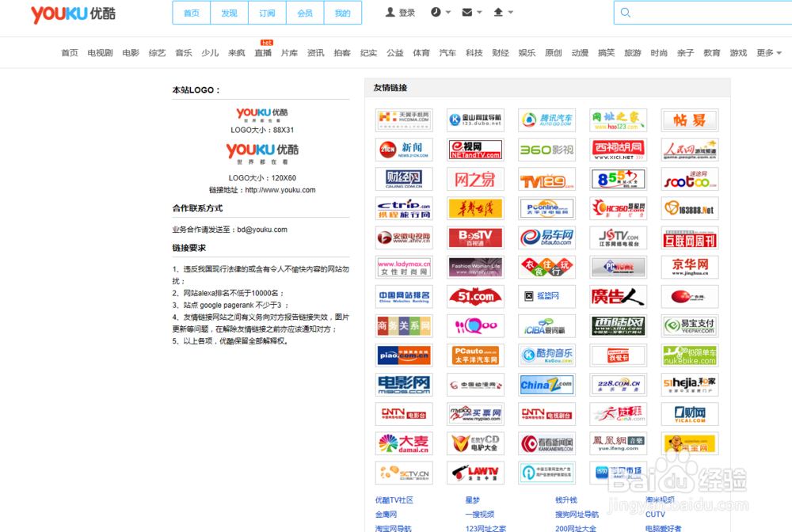The width and height of the screenshot is (792, 532).
Task: Go to 动漫 category
Action: tap(580, 52)
